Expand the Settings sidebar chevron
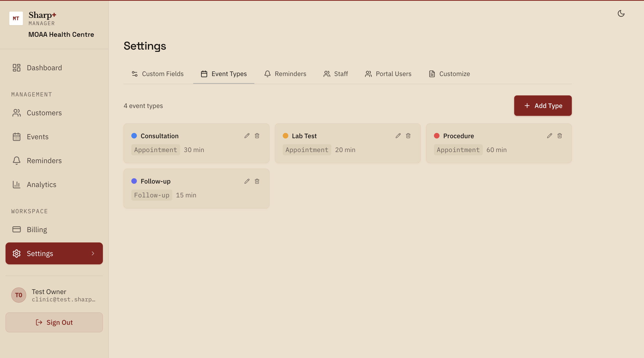The width and height of the screenshot is (644, 358). tap(93, 253)
